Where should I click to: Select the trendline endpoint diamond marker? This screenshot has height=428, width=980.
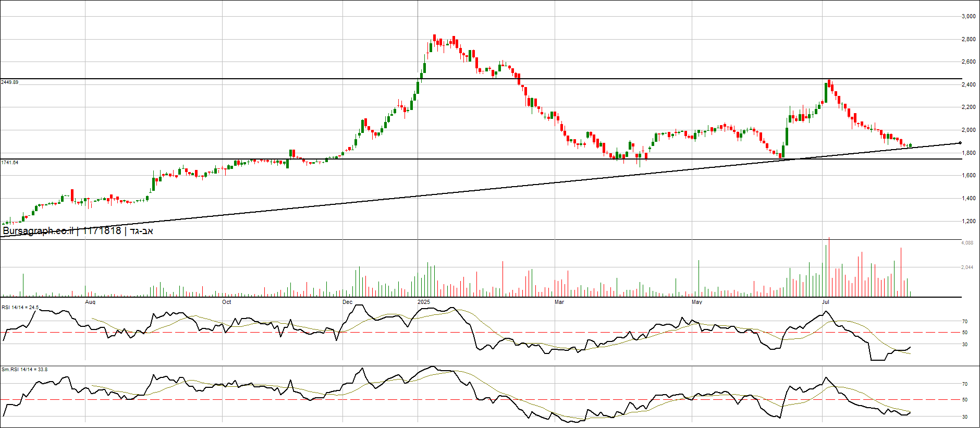960,143
